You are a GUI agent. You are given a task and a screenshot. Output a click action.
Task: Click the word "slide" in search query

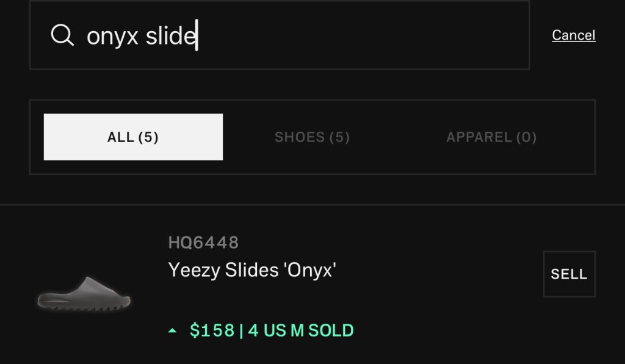170,36
